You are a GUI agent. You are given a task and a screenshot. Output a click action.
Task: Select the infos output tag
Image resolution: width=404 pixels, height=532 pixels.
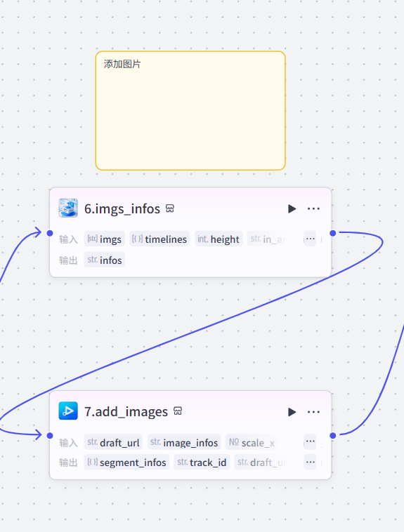(104, 260)
